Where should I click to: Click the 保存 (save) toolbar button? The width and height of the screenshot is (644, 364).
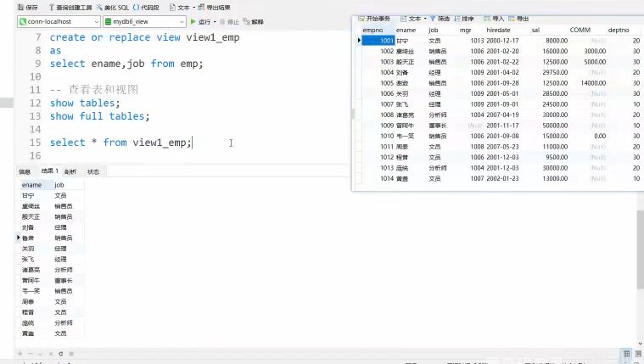pyautogui.click(x=28, y=8)
